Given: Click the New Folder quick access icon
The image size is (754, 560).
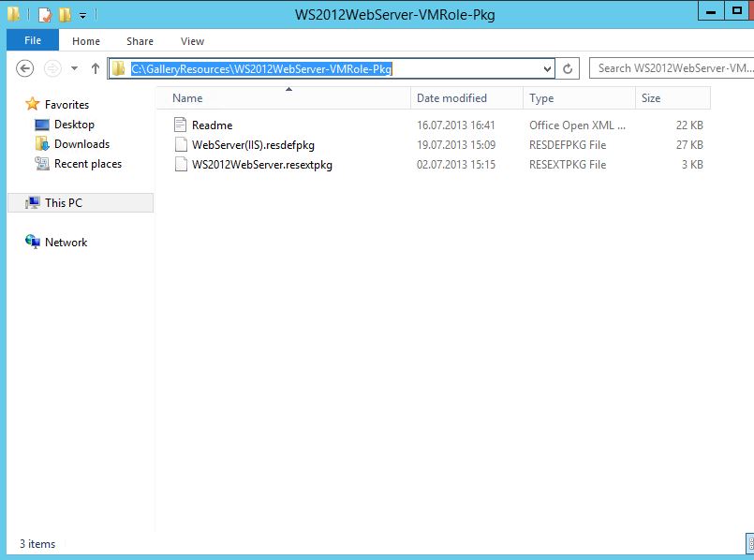Looking at the screenshot, I should click(x=65, y=15).
